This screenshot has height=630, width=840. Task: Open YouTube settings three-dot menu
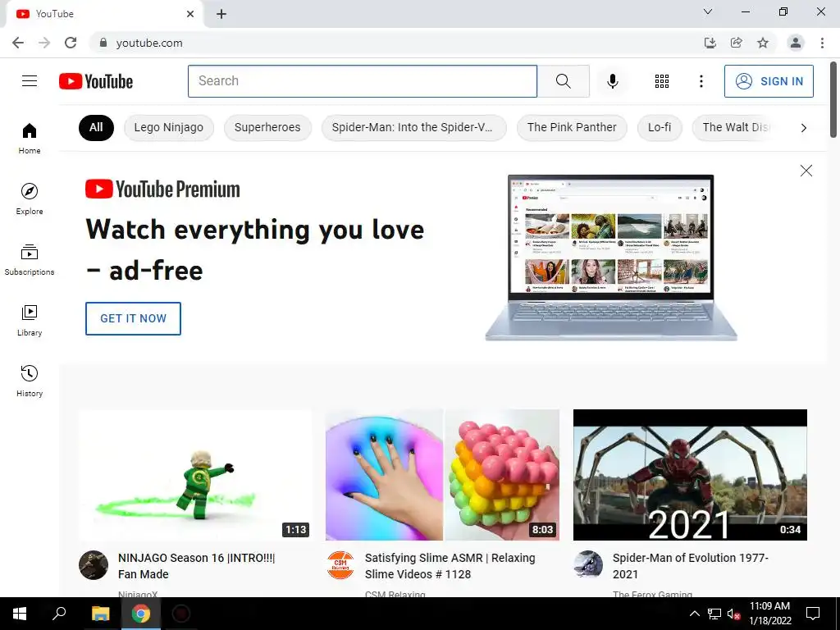(701, 81)
